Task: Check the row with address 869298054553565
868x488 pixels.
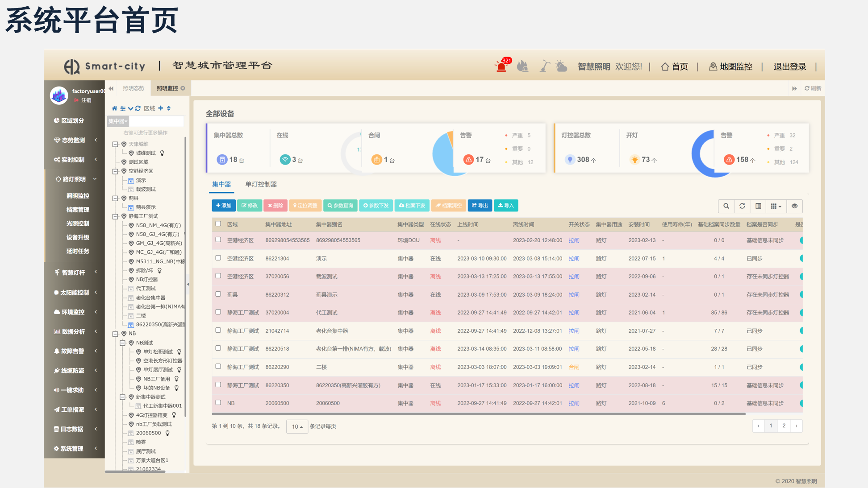Action: (218, 240)
